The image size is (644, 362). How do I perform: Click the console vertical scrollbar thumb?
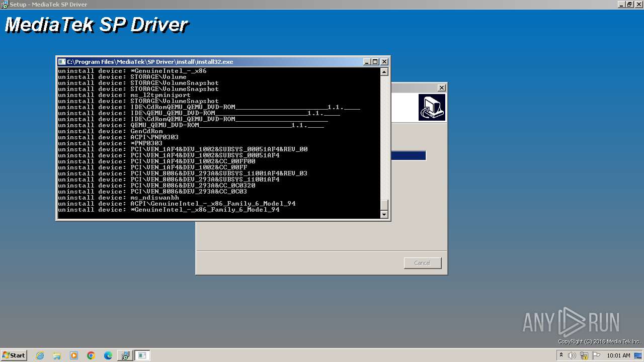(384, 205)
